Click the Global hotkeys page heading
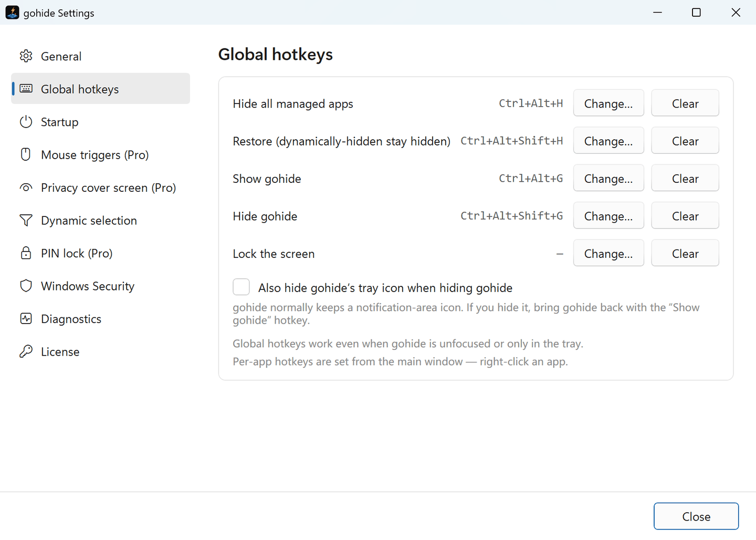Image resolution: width=756 pixels, height=540 pixels. [275, 54]
